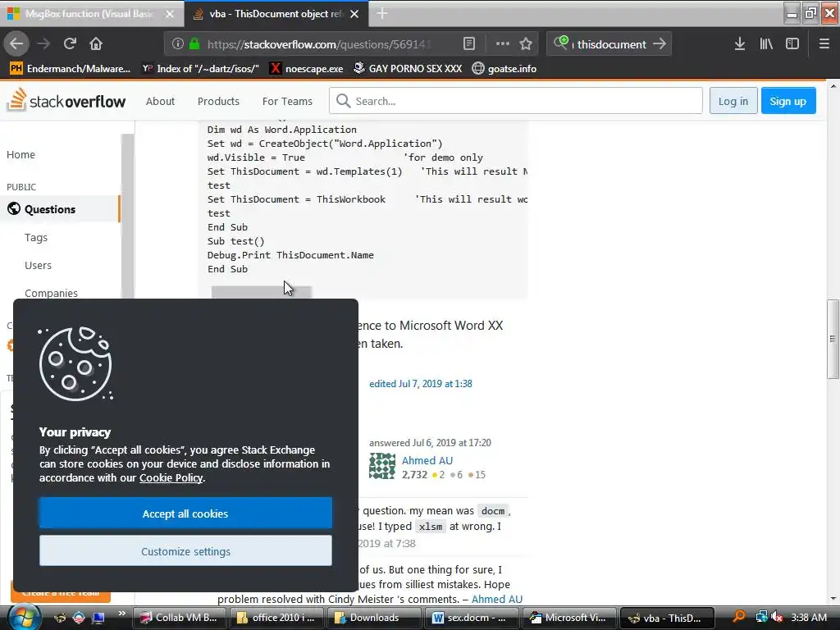The height and width of the screenshot is (630, 840).
Task: Click the scroll-down arrow of page scrollbar
Action: coord(833,598)
